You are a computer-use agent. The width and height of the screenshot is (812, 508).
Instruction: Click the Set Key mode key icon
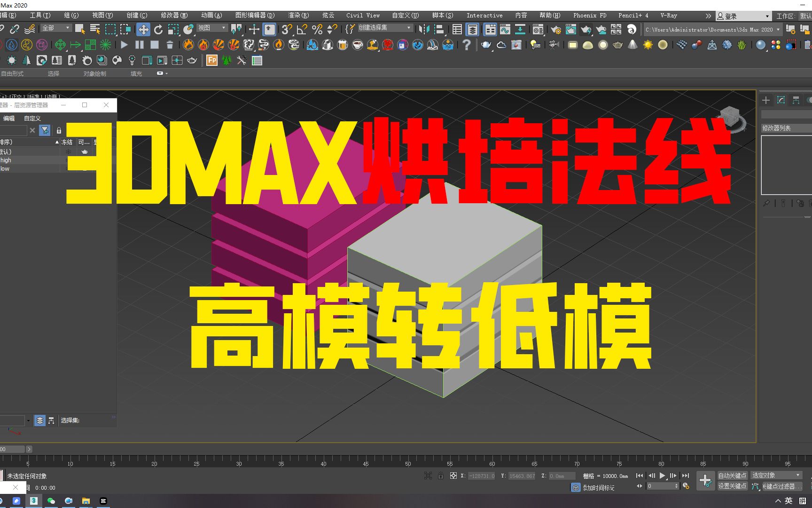pos(706,480)
